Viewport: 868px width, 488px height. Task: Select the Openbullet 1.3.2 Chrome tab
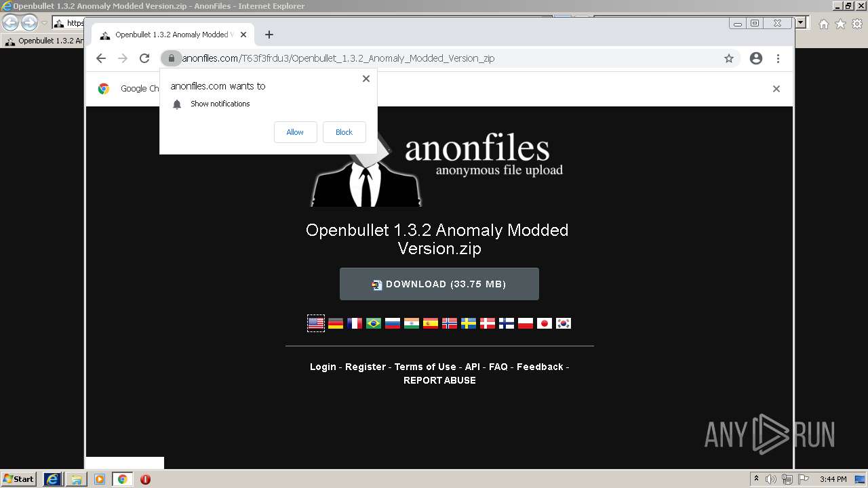click(173, 35)
